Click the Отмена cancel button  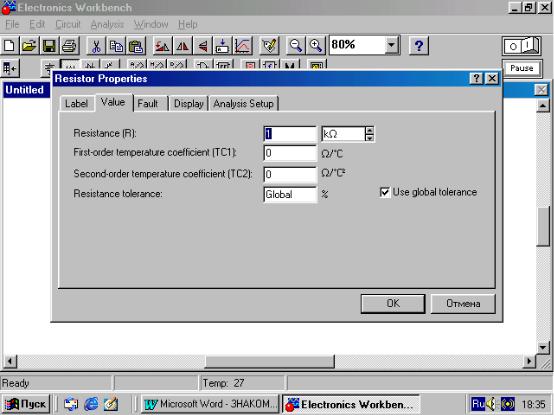point(463,303)
